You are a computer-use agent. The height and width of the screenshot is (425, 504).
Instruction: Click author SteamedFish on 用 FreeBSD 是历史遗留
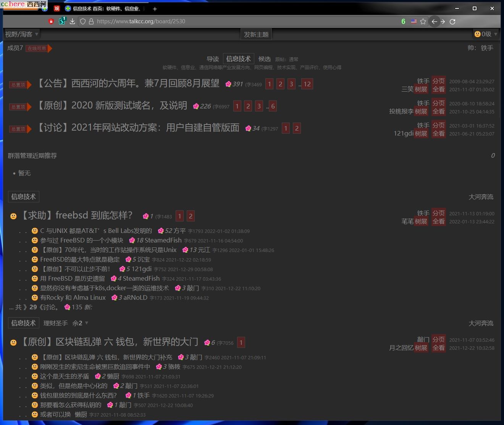point(141,278)
